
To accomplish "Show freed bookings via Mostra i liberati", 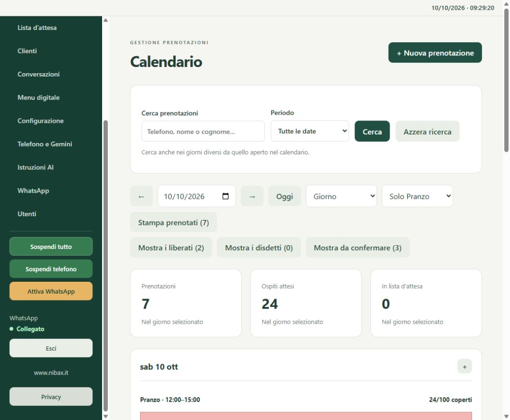I will 171,248.
